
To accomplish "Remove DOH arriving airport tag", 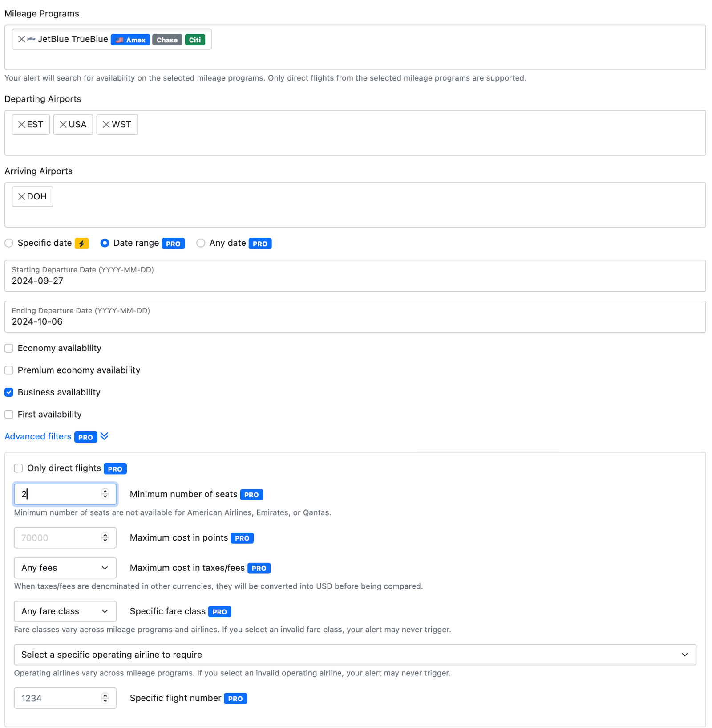I will (x=21, y=197).
